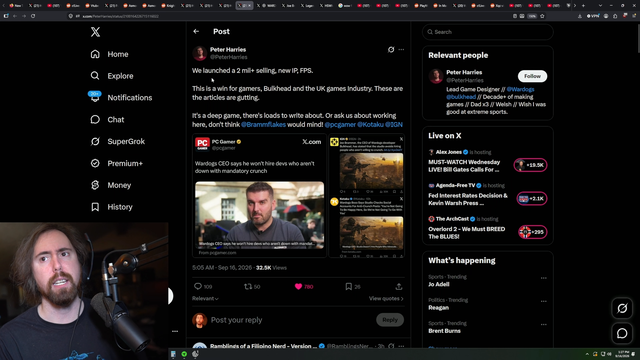The image size is (640, 360).
Task: Click the Search box
Action: click(x=488, y=32)
